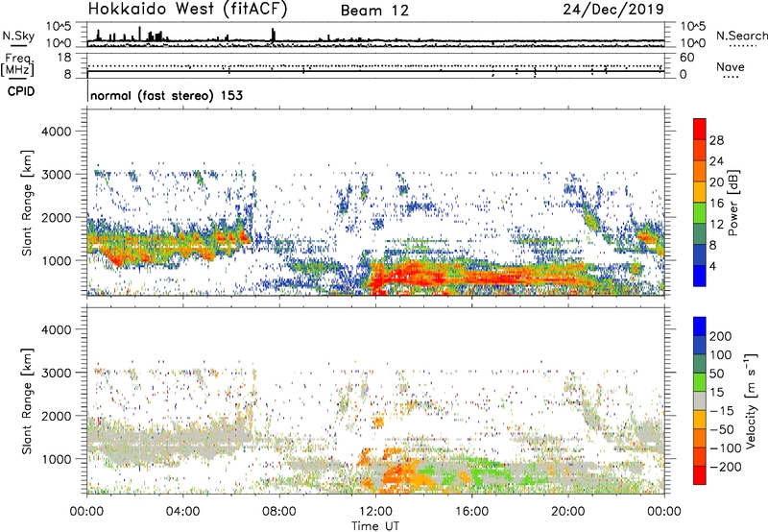The height and width of the screenshot is (532, 768).
Task: Click the date '24/Dec/2019'
Action: [613, 9]
